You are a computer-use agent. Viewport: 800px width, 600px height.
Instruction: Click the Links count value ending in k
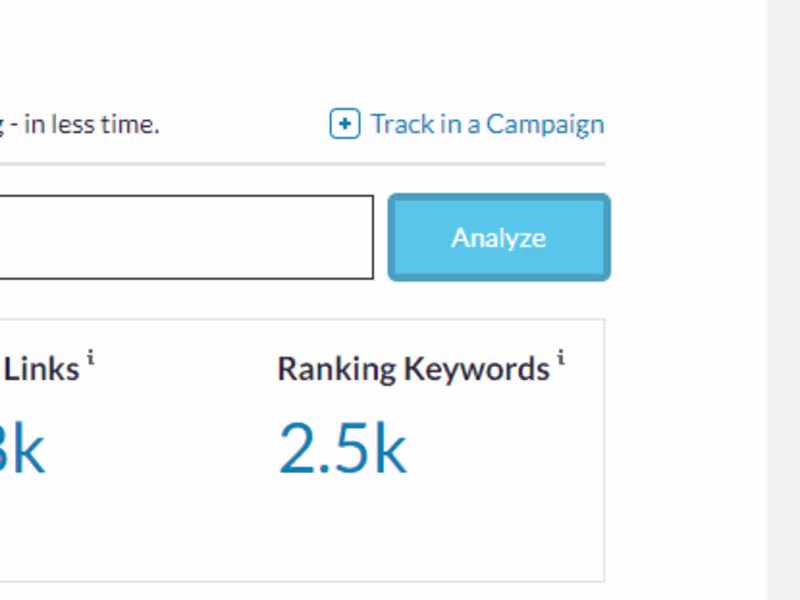click(22, 449)
